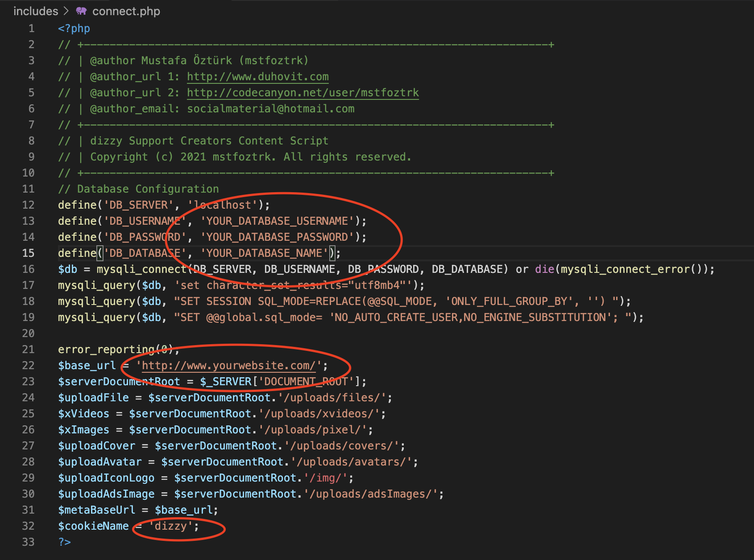This screenshot has width=754, height=560.
Task: Place cursor in 'YOUR_DATABASE_USERNAME' string
Action: (x=277, y=221)
